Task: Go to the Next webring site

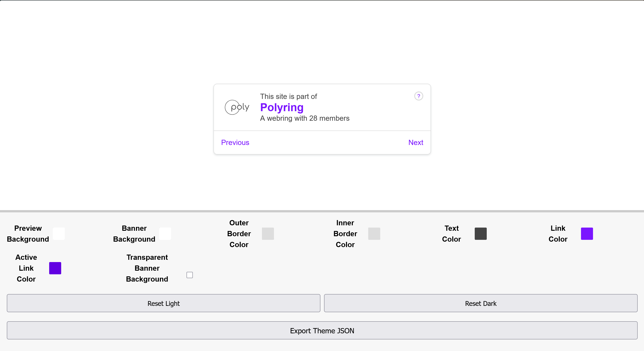Action: (416, 142)
